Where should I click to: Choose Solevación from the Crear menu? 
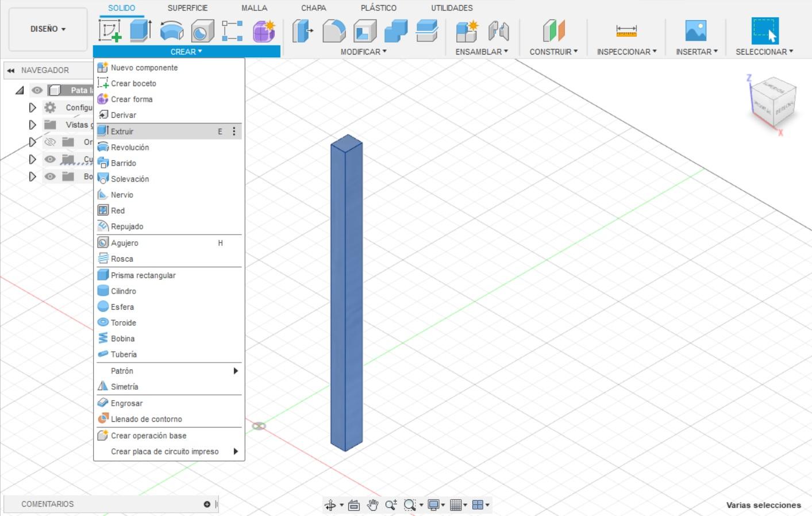coord(169,179)
